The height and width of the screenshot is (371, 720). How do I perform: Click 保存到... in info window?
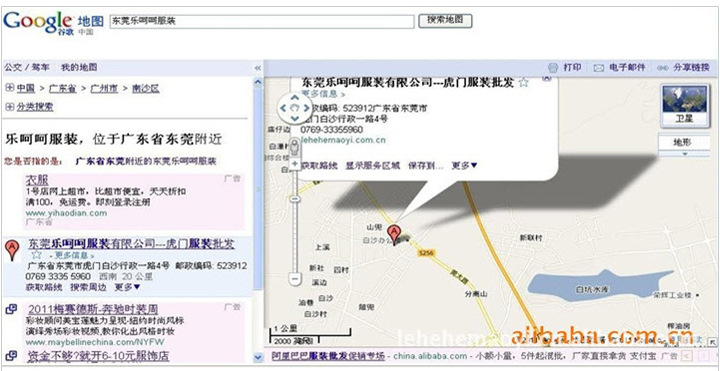426,166
